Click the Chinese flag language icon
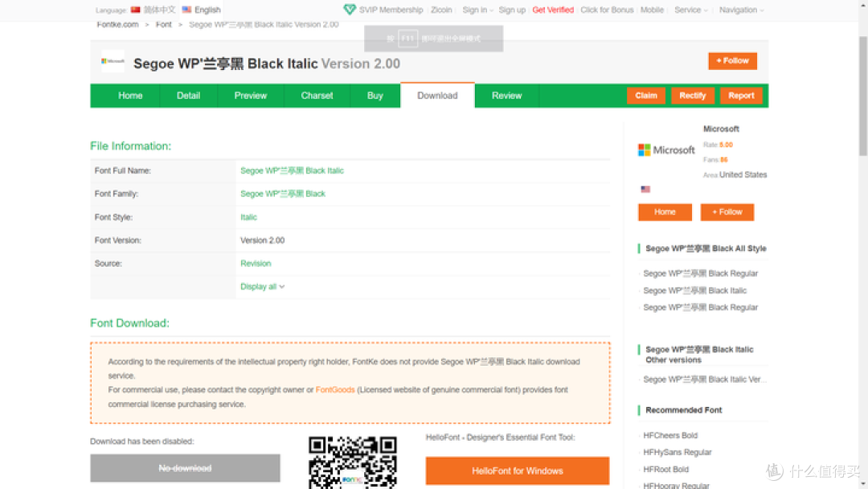 (136, 10)
